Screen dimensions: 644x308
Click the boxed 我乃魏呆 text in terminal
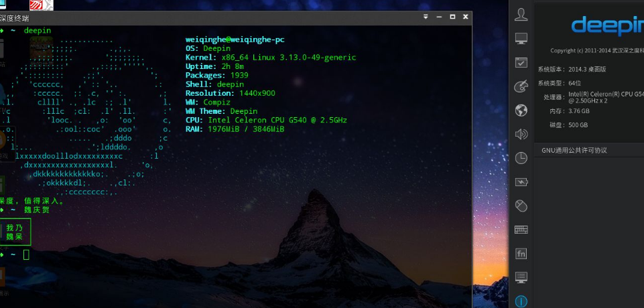click(x=15, y=232)
